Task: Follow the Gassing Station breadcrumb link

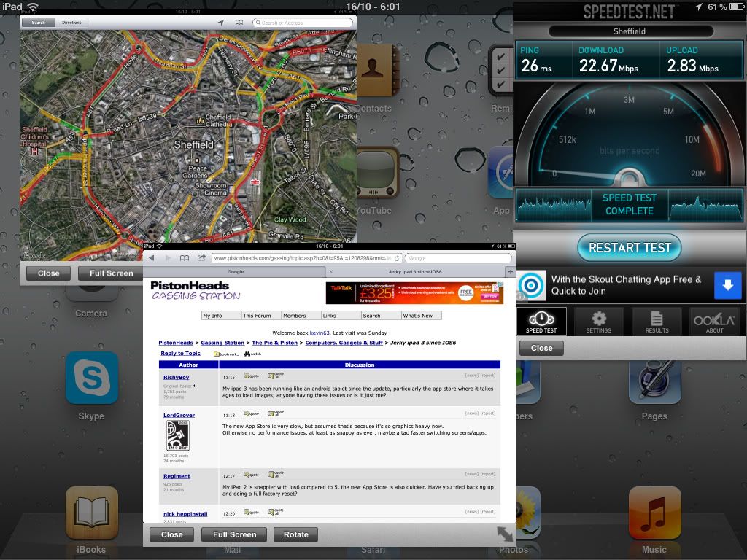Action: coord(222,343)
